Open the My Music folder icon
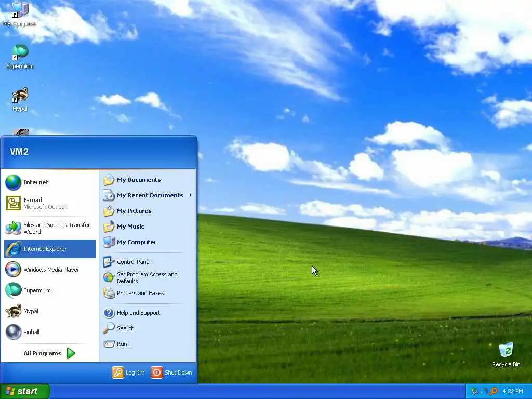 tap(109, 227)
